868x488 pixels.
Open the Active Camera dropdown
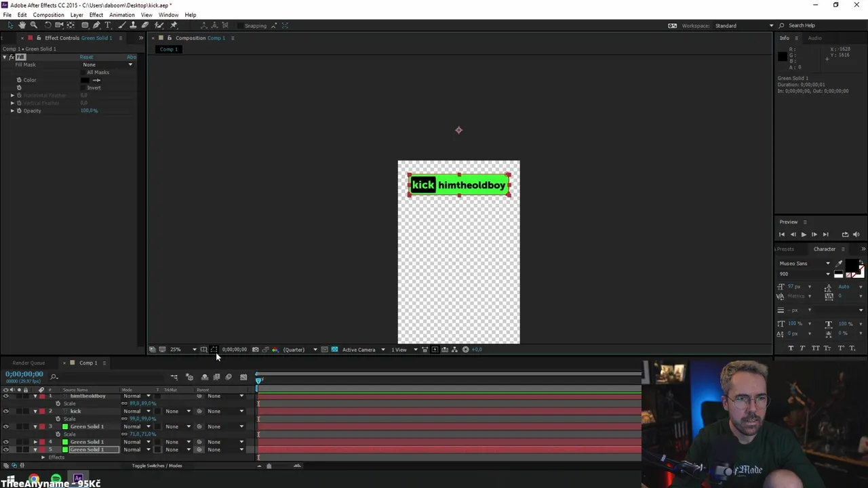[363, 350]
